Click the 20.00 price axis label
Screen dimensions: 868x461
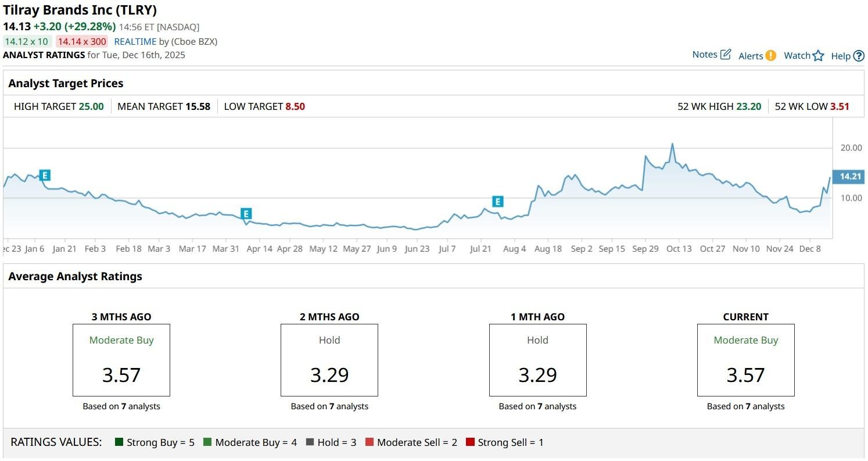[x=851, y=148]
